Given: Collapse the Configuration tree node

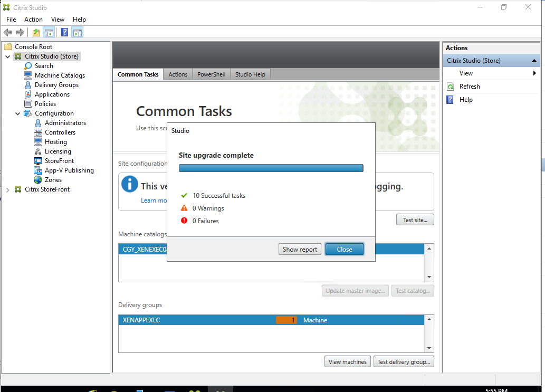Looking at the screenshot, I should pos(18,113).
